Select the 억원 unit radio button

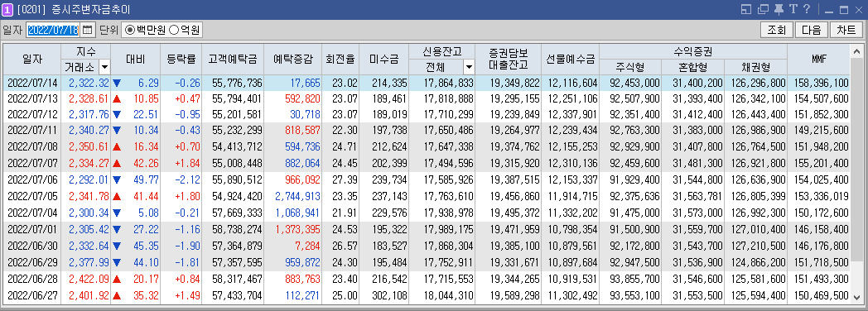(173, 30)
